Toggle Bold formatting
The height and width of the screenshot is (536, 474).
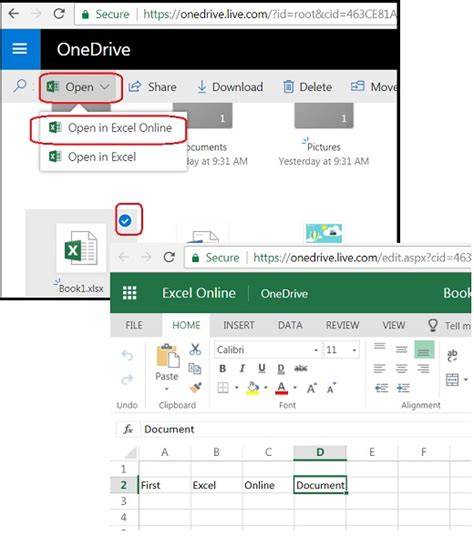click(222, 368)
